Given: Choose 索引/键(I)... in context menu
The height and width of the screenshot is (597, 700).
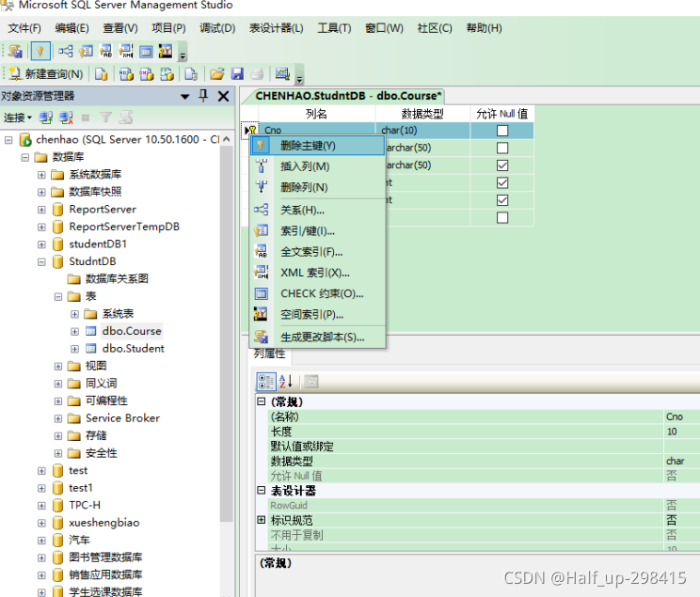Looking at the screenshot, I should click(x=317, y=230).
